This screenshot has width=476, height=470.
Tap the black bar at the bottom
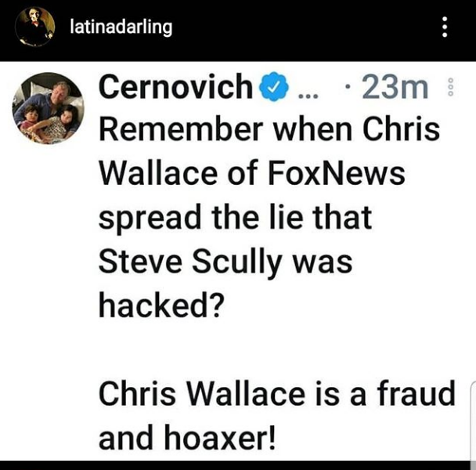tap(238, 465)
